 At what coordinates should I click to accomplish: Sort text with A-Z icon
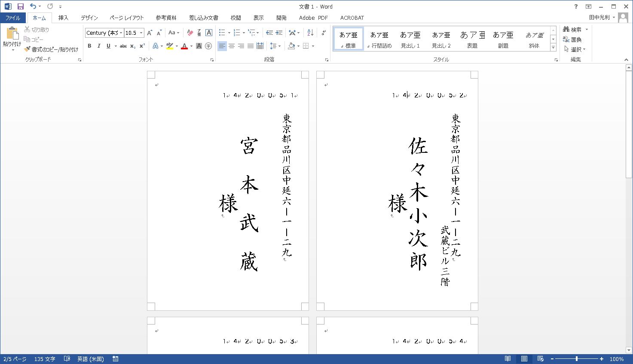click(310, 33)
